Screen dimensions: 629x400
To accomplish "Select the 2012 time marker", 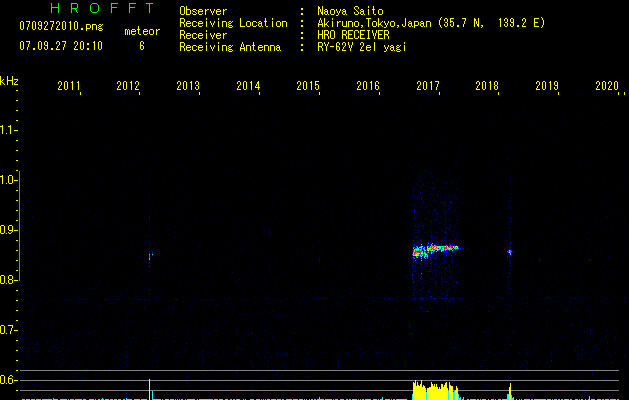I will pos(128,87).
